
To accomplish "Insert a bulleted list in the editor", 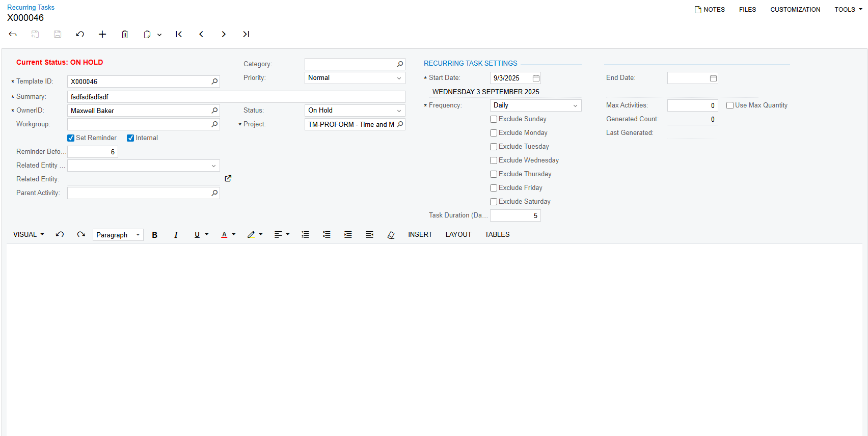I will [x=327, y=235].
